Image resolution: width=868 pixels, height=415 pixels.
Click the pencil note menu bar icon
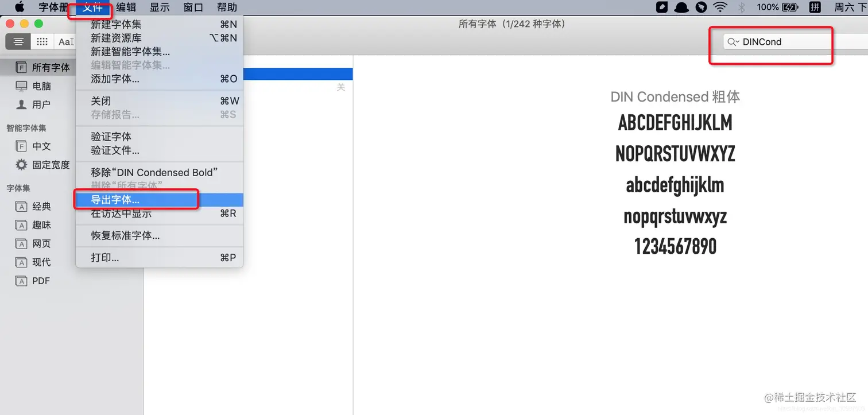(x=662, y=7)
